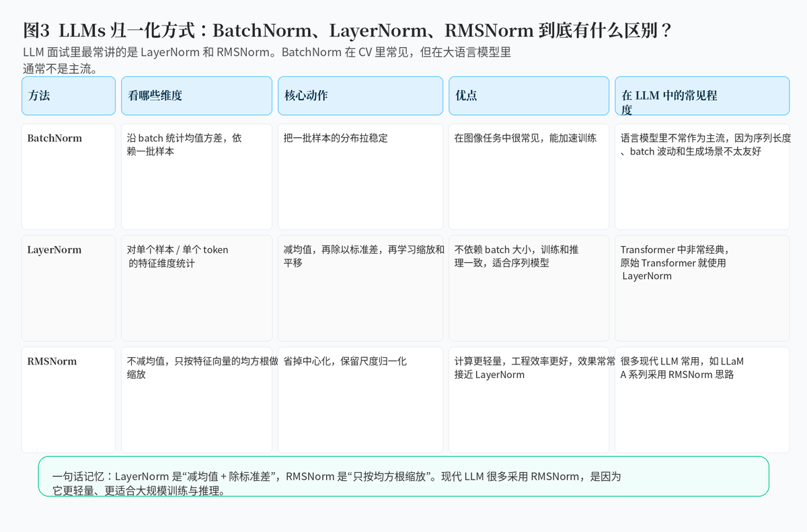The width and height of the screenshot is (807, 532).
Task: Select the 看哪些维度 column header
Action: (196, 96)
